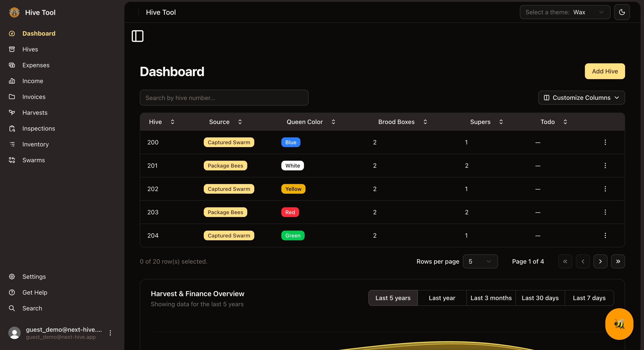This screenshot has width=644, height=350.
Task: Go to next page arrow
Action: (x=600, y=261)
